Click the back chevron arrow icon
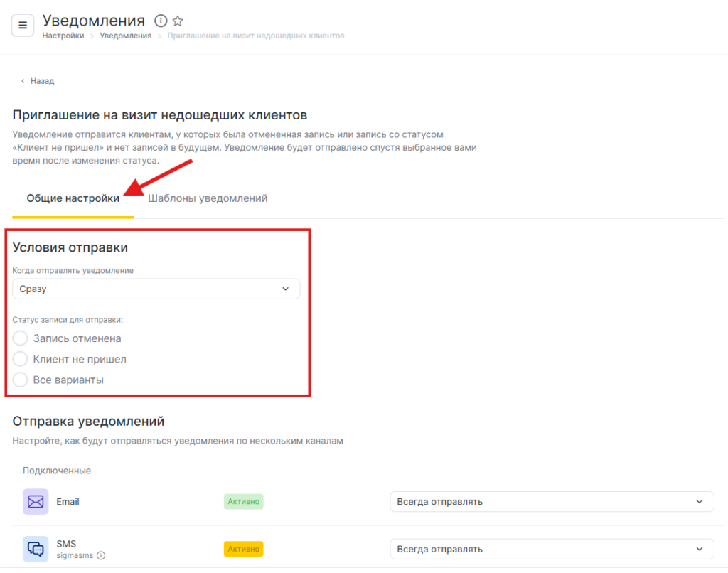 tap(23, 81)
